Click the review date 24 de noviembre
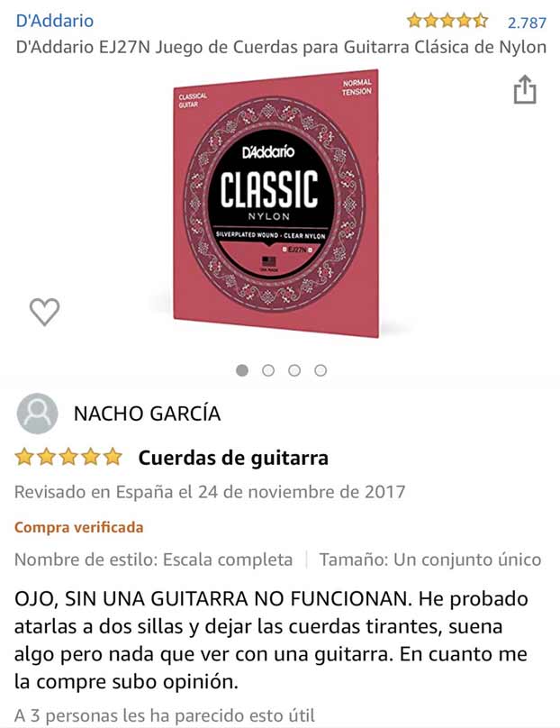This screenshot has height=728, width=560. 260,492
